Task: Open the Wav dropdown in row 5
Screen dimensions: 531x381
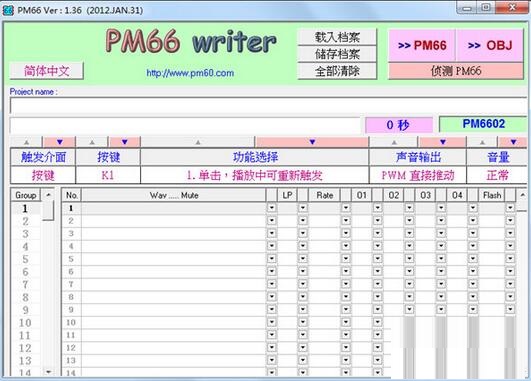Action: pyautogui.click(x=272, y=259)
